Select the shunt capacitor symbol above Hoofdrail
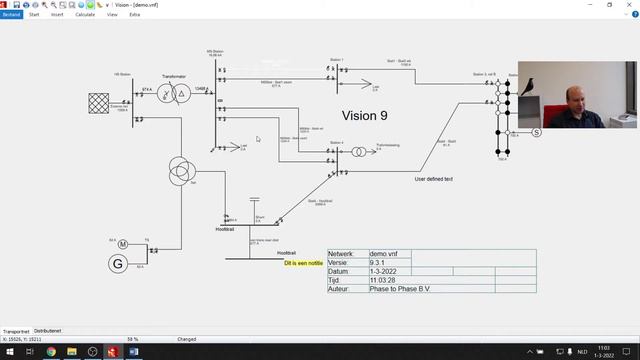 254,199
